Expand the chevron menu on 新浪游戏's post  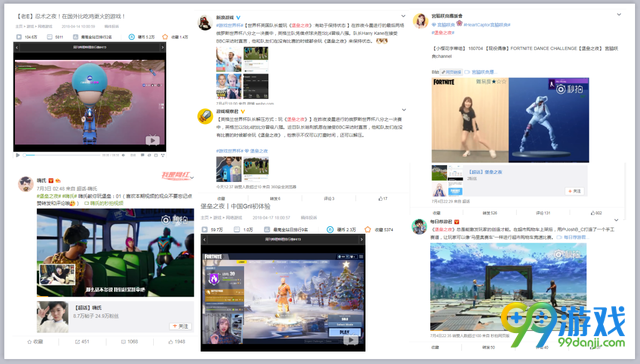coord(403,16)
